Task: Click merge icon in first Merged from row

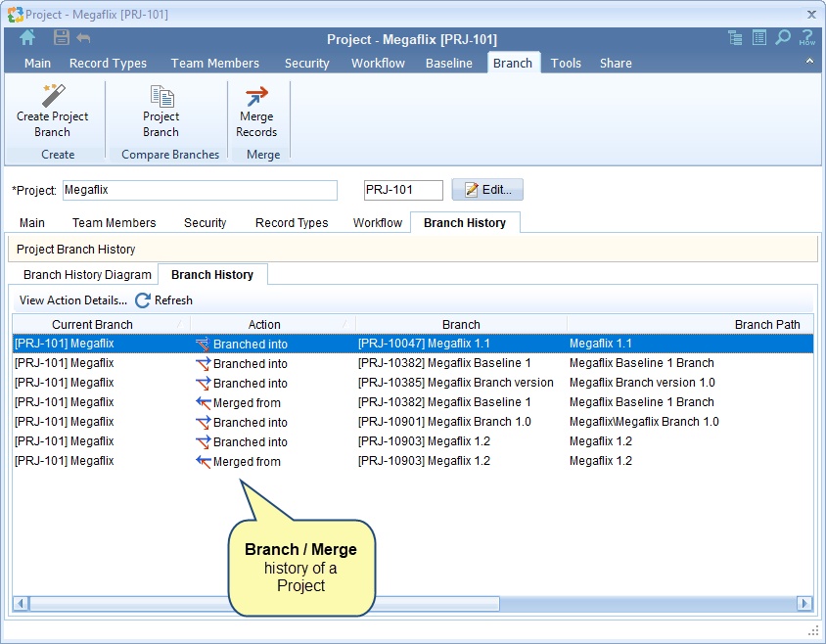Action: tap(203, 402)
